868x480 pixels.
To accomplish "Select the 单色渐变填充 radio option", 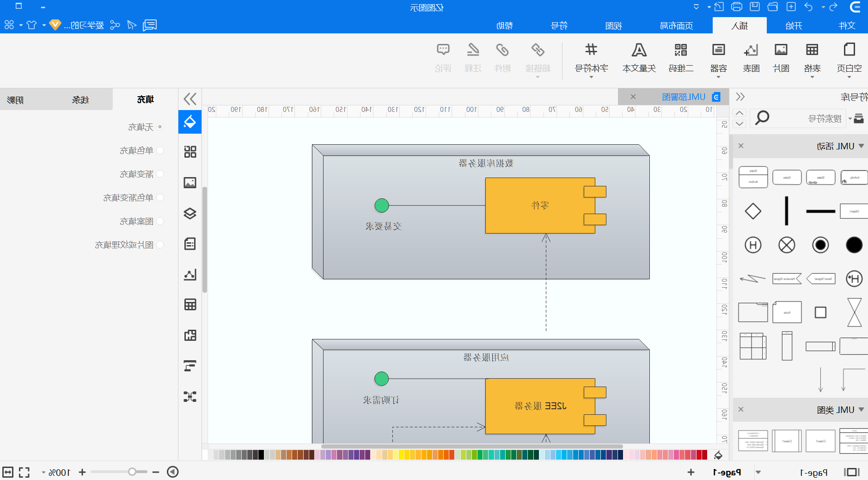I will [160, 197].
